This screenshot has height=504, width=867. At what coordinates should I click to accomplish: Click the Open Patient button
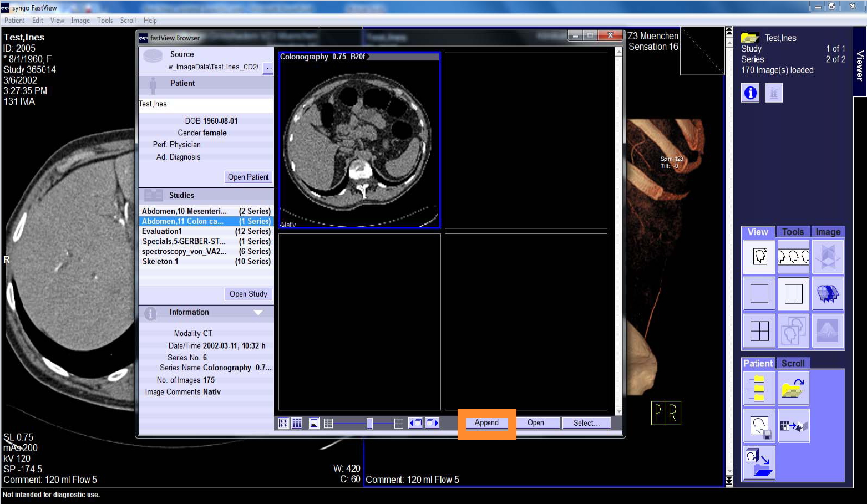tap(248, 177)
